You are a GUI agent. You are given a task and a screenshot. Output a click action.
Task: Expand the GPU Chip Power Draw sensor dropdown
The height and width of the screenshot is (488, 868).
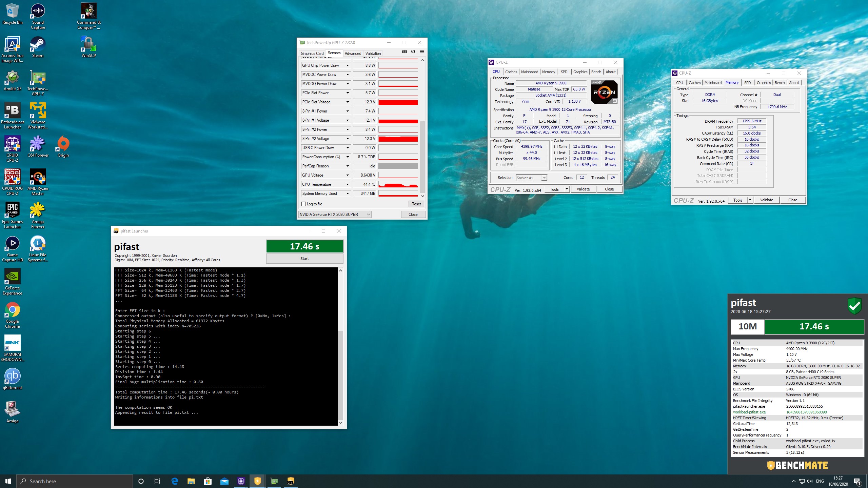[x=348, y=65]
